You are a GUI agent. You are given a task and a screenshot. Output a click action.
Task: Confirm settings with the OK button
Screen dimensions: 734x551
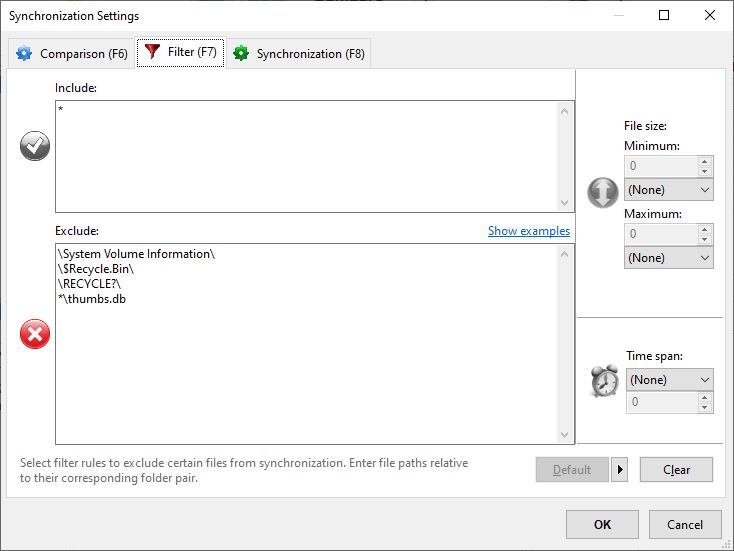point(601,524)
